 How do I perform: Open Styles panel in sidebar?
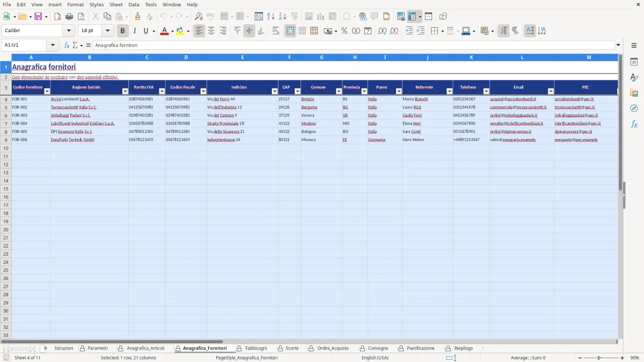pos(634,78)
